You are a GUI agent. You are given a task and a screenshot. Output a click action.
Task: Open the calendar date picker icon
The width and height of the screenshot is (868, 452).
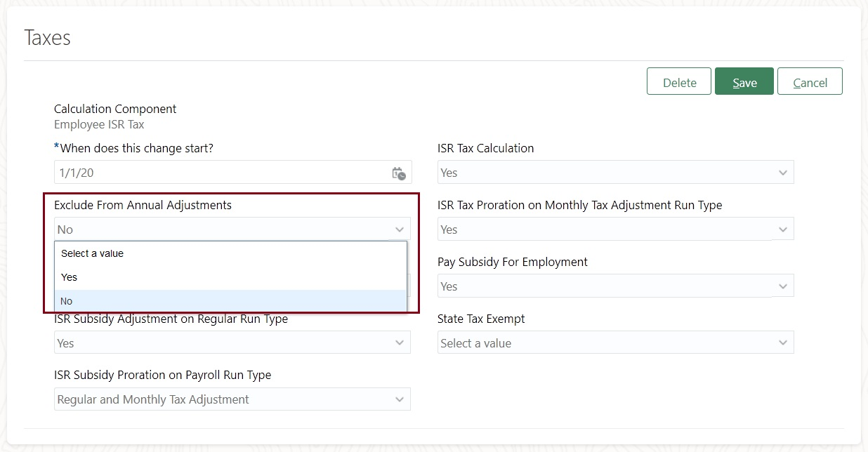click(399, 173)
